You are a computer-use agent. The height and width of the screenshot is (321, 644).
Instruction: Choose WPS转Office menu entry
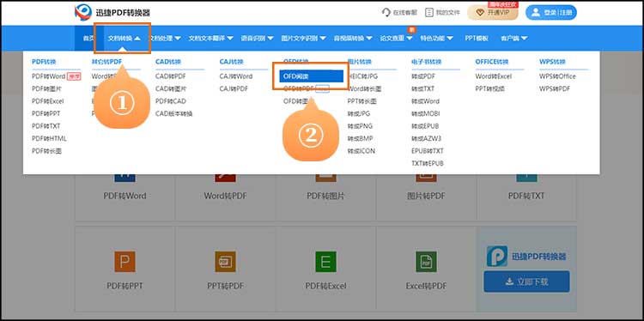coord(557,76)
